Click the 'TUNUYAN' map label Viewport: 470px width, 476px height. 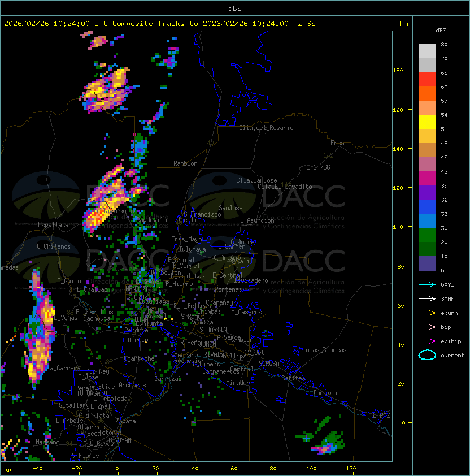(120, 440)
